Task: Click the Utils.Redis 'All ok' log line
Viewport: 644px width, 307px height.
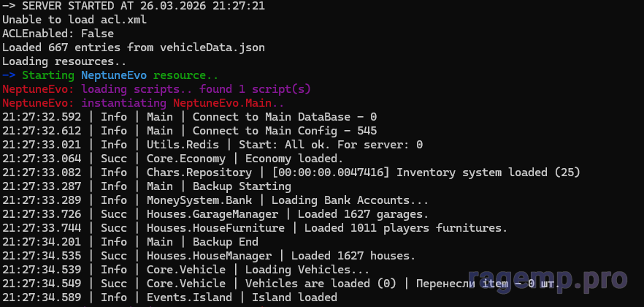Action: pos(307,145)
